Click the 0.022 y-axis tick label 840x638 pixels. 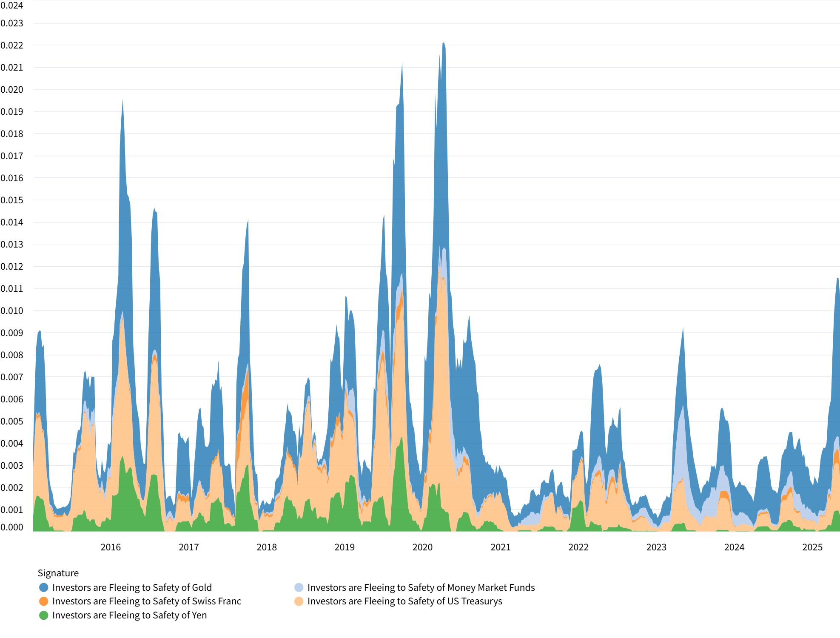[12, 45]
